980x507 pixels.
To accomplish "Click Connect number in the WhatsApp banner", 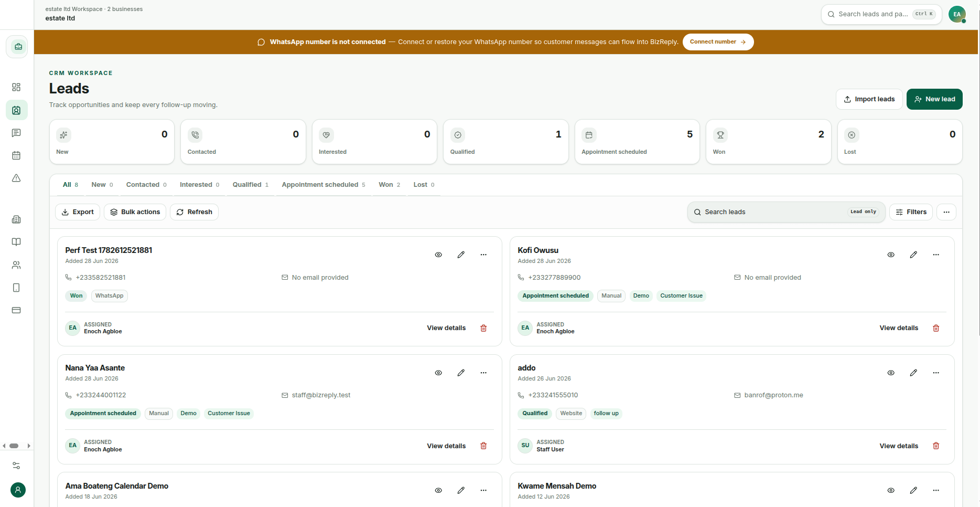I will click(x=718, y=42).
